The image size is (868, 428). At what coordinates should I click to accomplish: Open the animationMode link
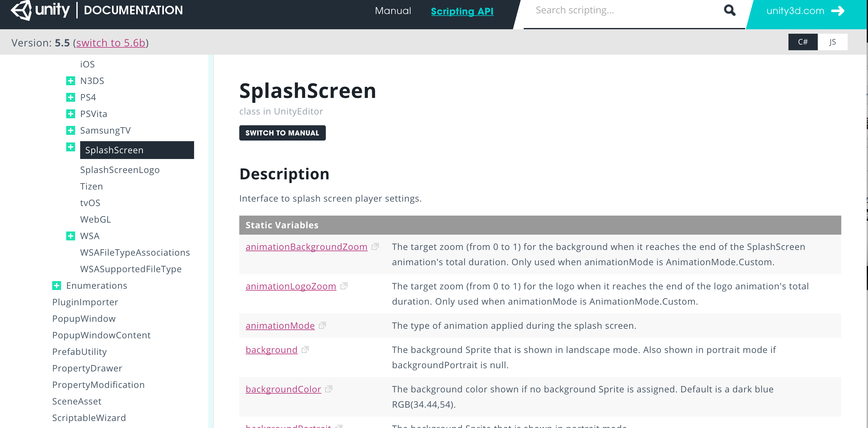click(280, 326)
